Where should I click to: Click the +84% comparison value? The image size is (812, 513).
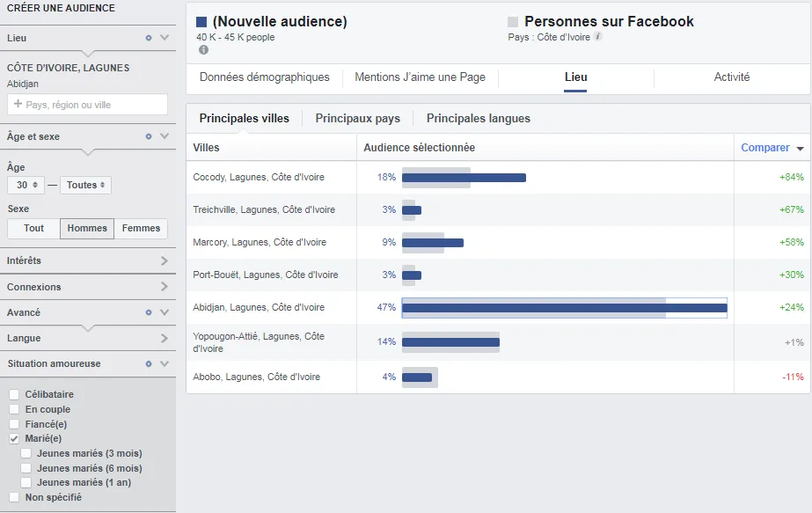(x=791, y=177)
